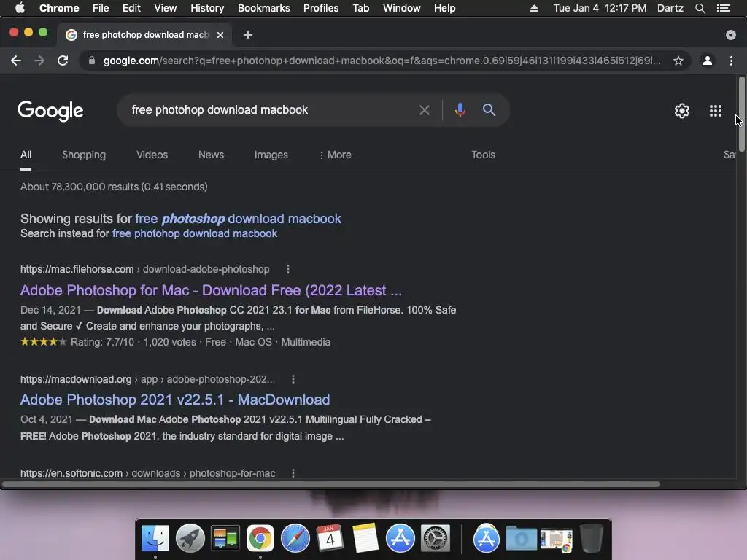
Task: Click the date and time in menu bar
Action: tap(600, 8)
